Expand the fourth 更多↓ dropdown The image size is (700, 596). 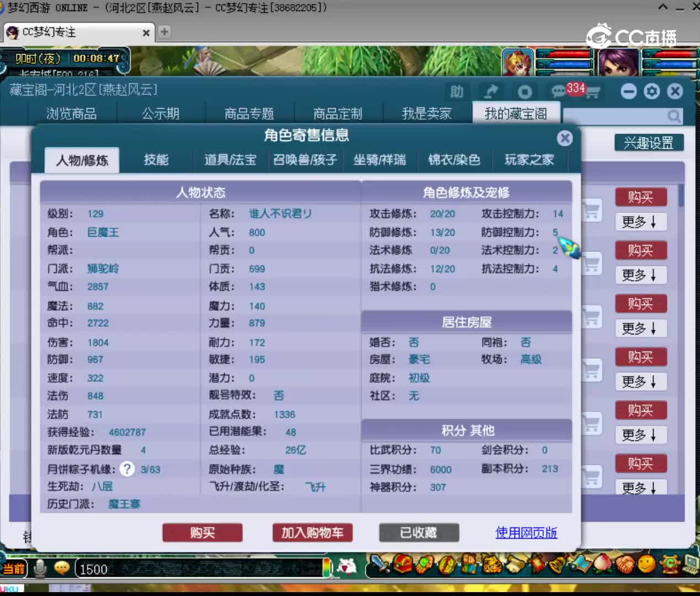640,382
